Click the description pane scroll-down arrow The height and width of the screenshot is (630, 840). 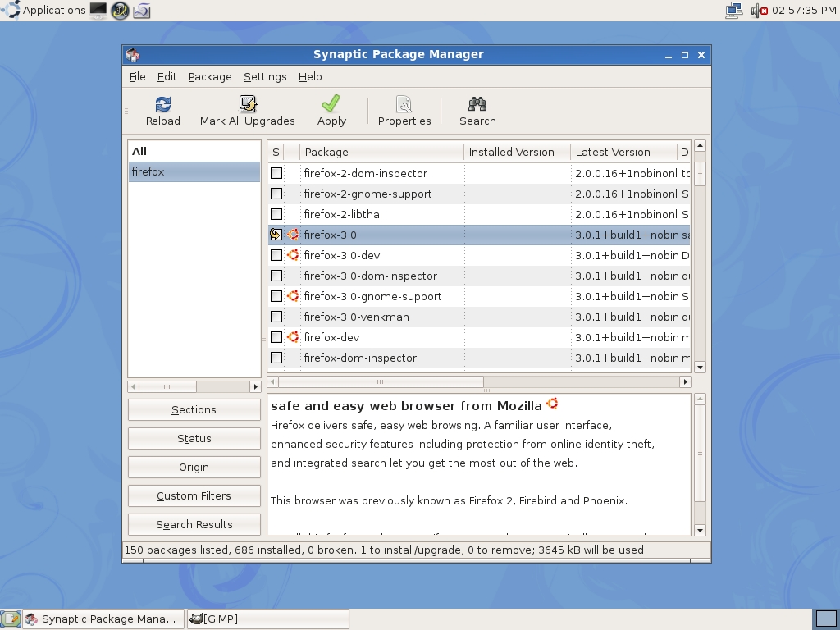[x=700, y=531]
